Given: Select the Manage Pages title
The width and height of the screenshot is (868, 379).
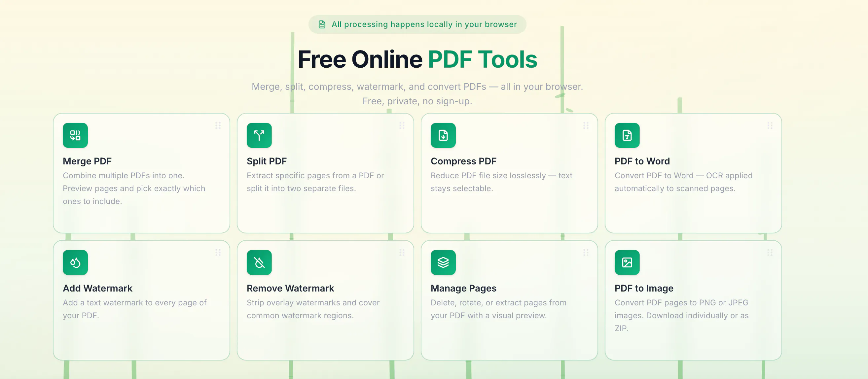Looking at the screenshot, I should (464, 289).
